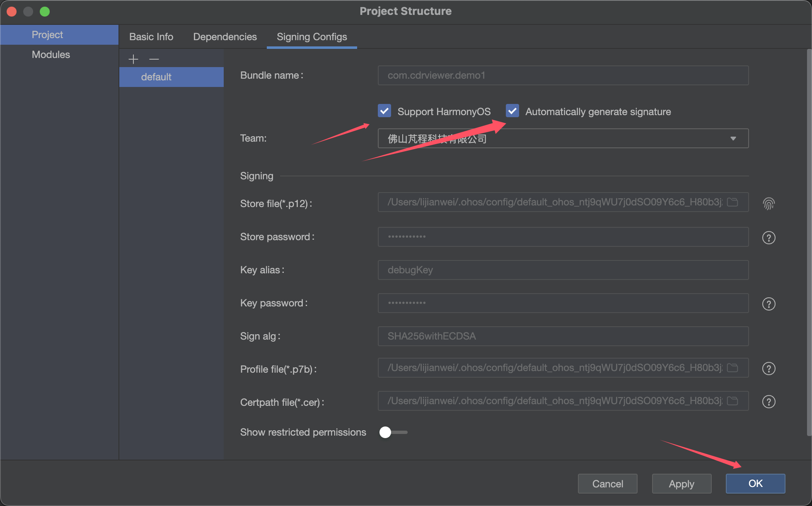Expand the Team dropdown list
The width and height of the screenshot is (812, 506).
[x=733, y=138]
